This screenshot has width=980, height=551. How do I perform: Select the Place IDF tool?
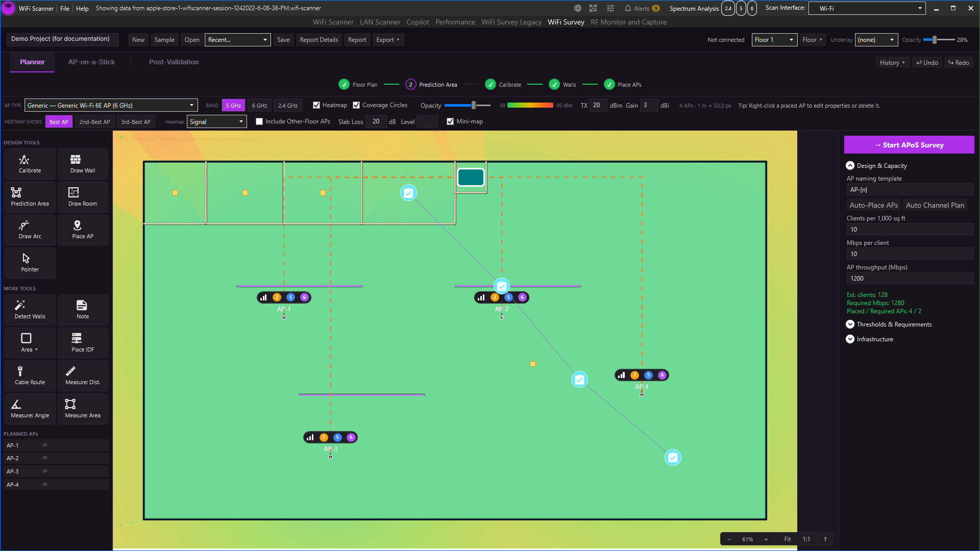click(83, 343)
